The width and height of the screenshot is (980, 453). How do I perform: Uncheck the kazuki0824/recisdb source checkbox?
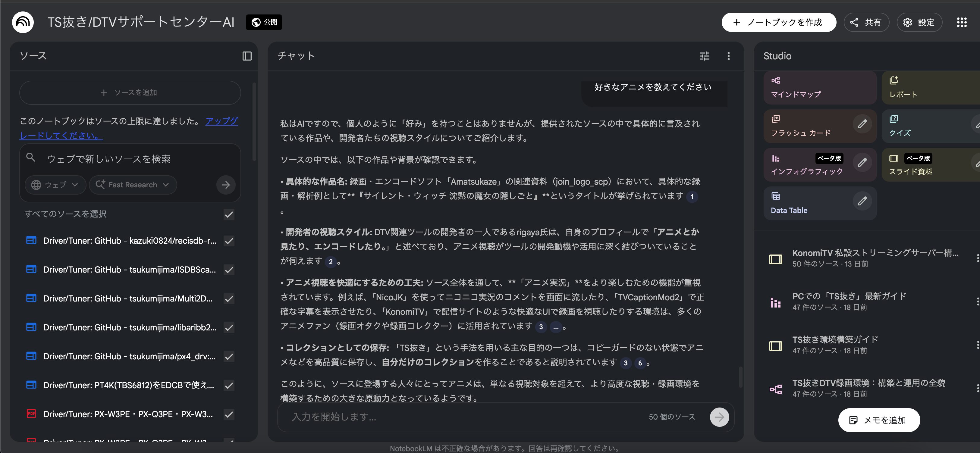[229, 241]
